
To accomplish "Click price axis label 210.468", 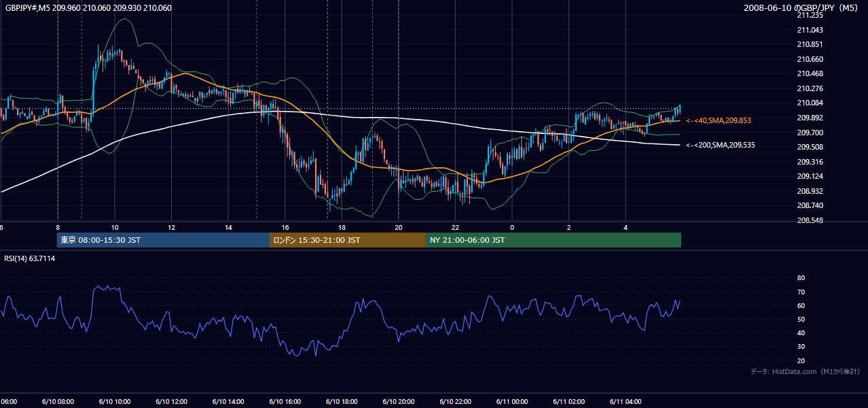I will pyautogui.click(x=810, y=73).
